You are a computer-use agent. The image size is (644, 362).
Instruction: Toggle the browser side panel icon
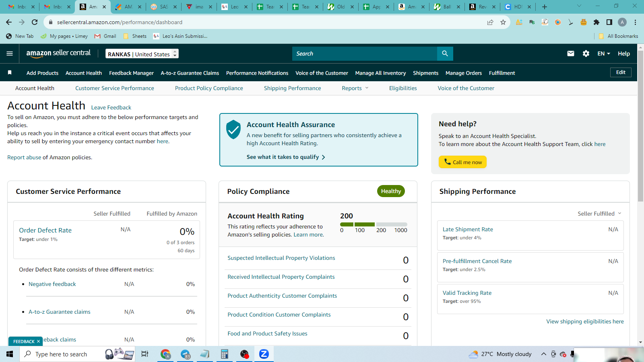click(x=609, y=22)
